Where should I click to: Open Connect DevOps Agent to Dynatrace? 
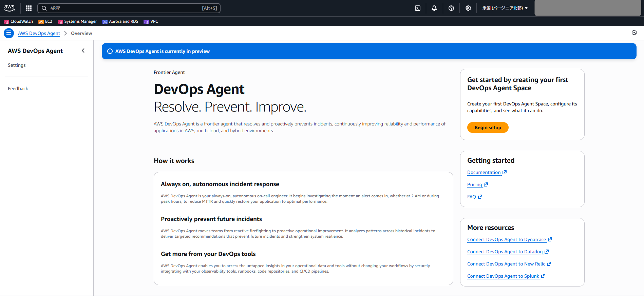pyautogui.click(x=507, y=239)
